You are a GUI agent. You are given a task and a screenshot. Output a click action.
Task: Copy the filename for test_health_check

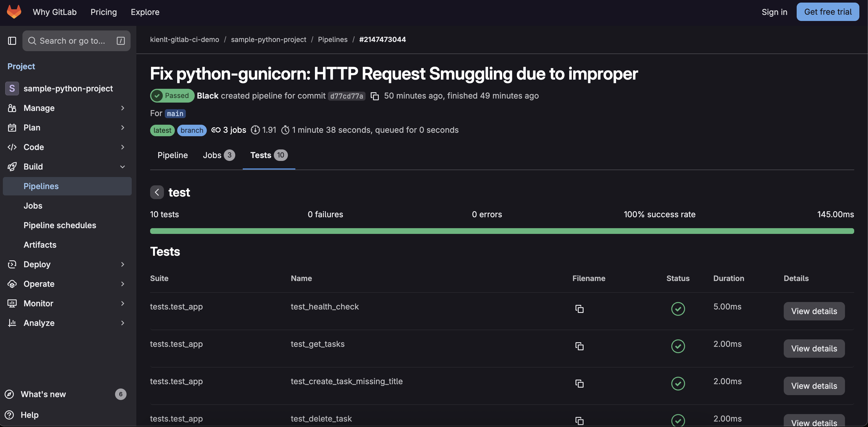[x=579, y=309]
